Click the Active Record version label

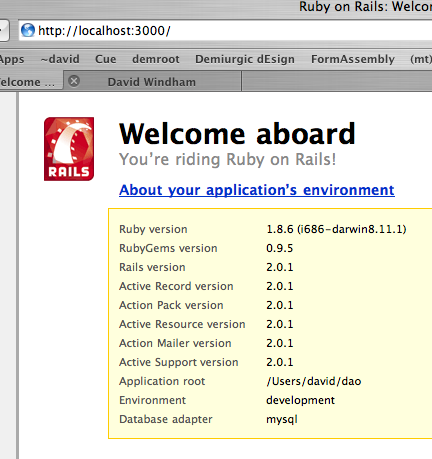click(x=176, y=286)
